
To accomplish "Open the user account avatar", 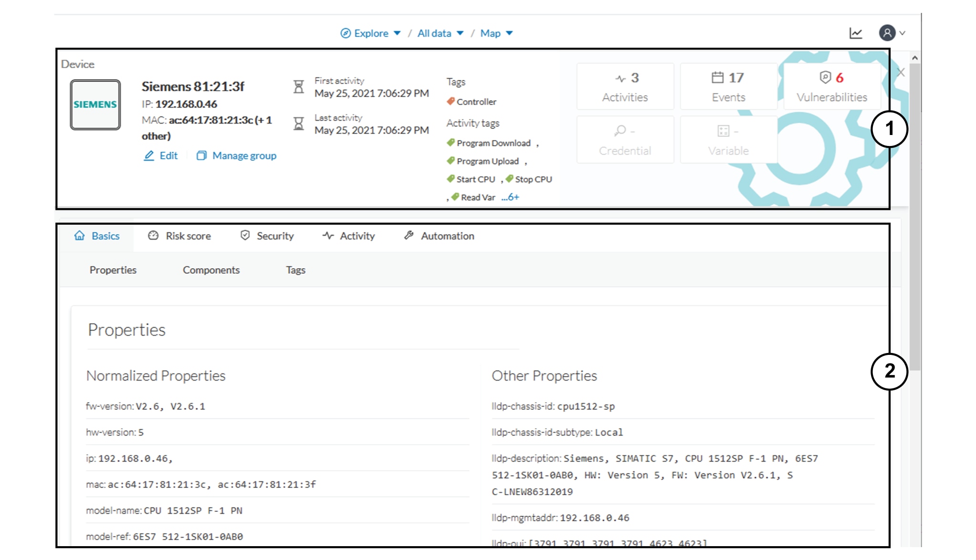I will click(x=887, y=33).
